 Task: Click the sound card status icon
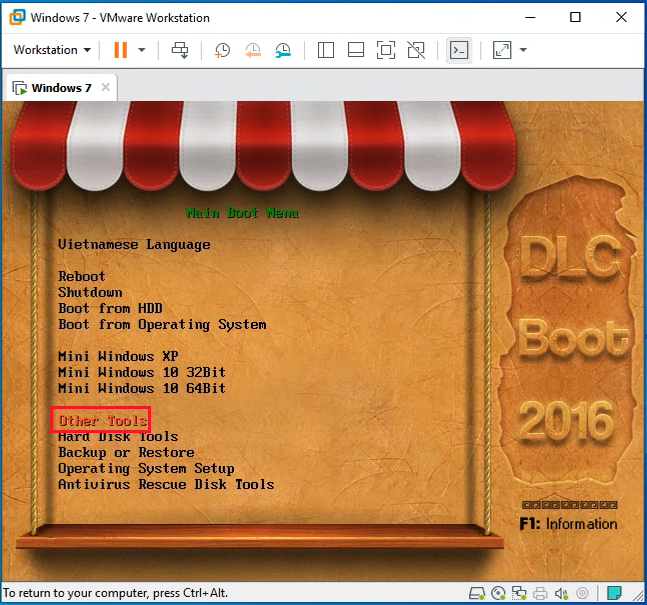(x=561, y=593)
